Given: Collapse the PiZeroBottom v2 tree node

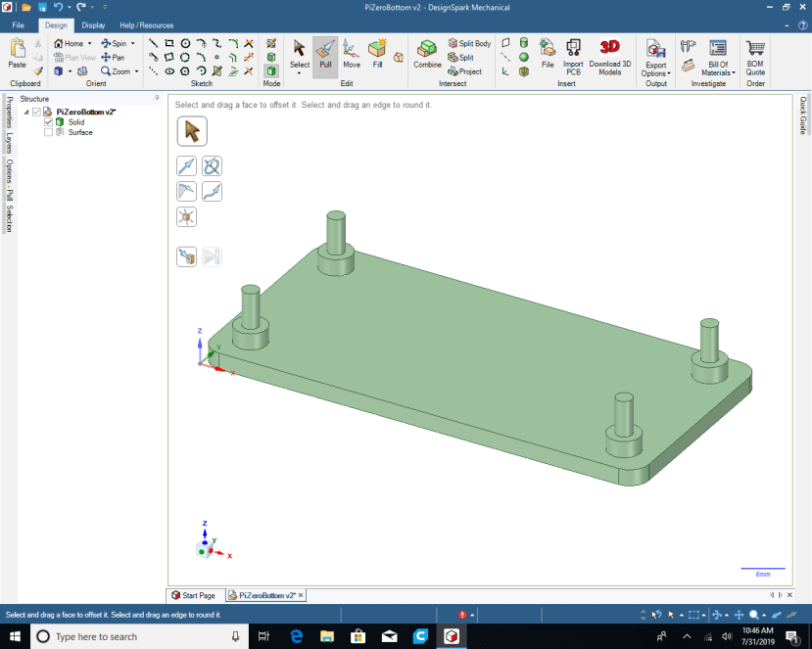Looking at the screenshot, I should pos(26,112).
